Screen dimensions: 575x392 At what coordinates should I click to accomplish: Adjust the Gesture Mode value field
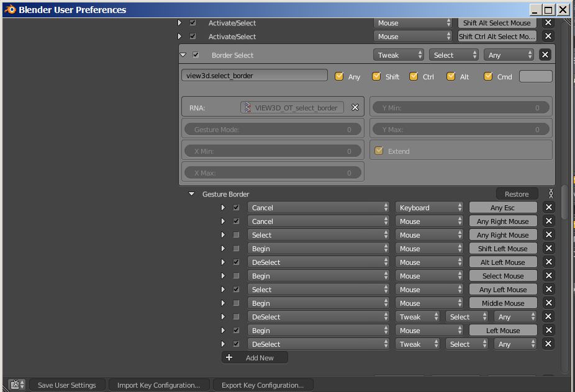point(273,130)
